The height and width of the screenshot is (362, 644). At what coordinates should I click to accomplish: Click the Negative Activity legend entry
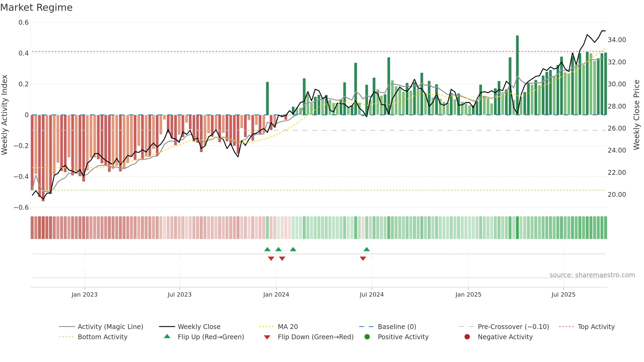[499, 337]
